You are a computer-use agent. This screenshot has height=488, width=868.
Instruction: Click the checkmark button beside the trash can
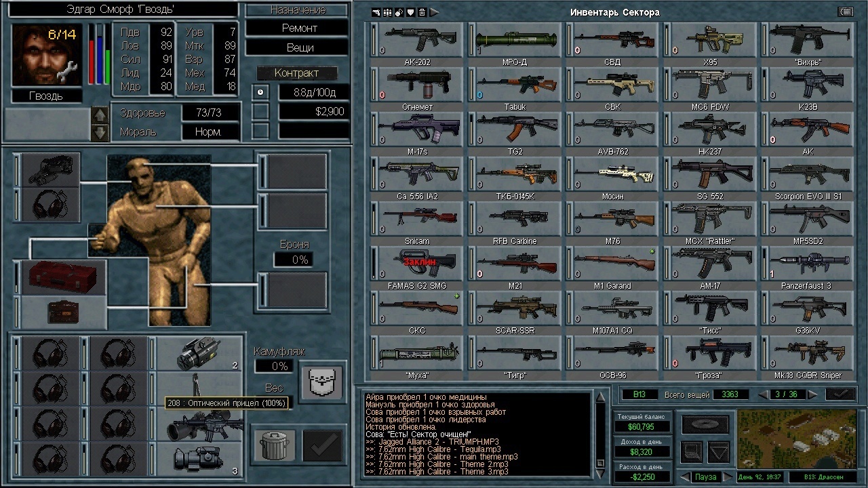click(322, 446)
